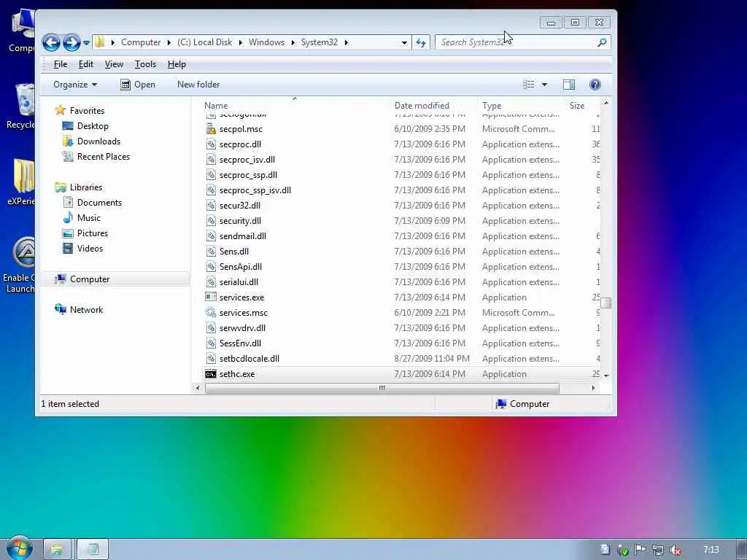Sort by Type column header
The height and width of the screenshot is (560, 747).
tap(492, 106)
